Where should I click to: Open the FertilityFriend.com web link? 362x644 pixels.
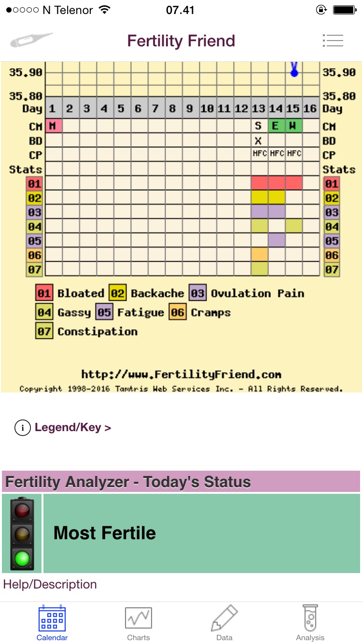181,374
